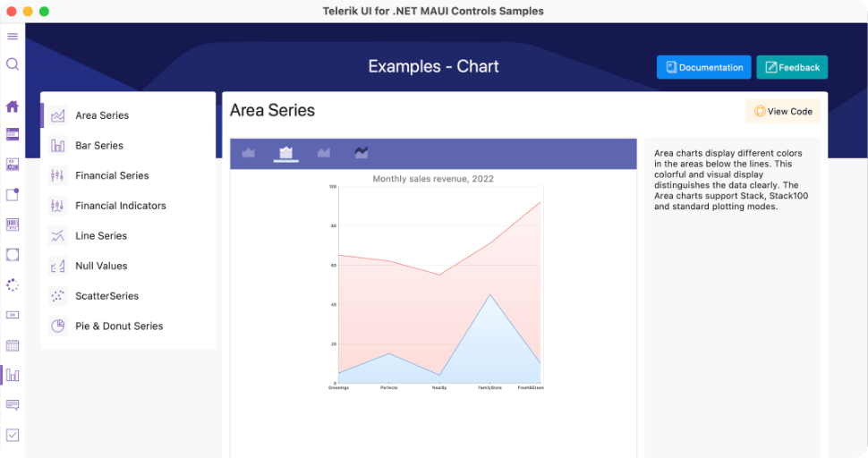Open the busy indicator spinner icon

(x=13, y=284)
